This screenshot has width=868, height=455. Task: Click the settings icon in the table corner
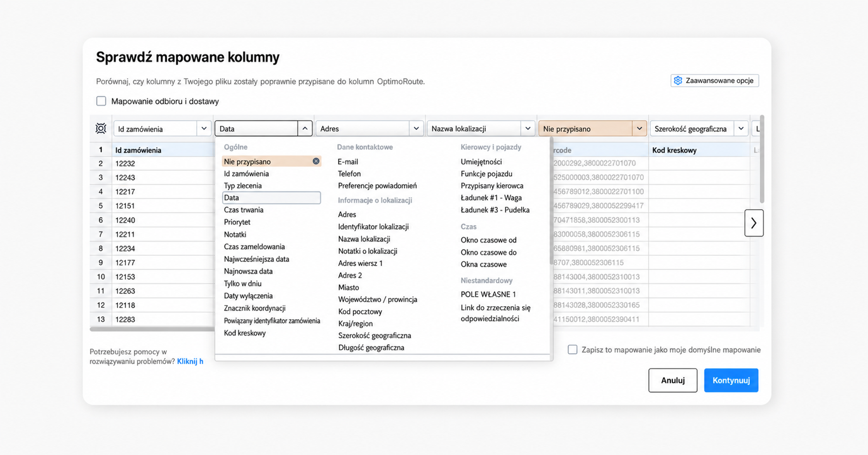pos(101,129)
